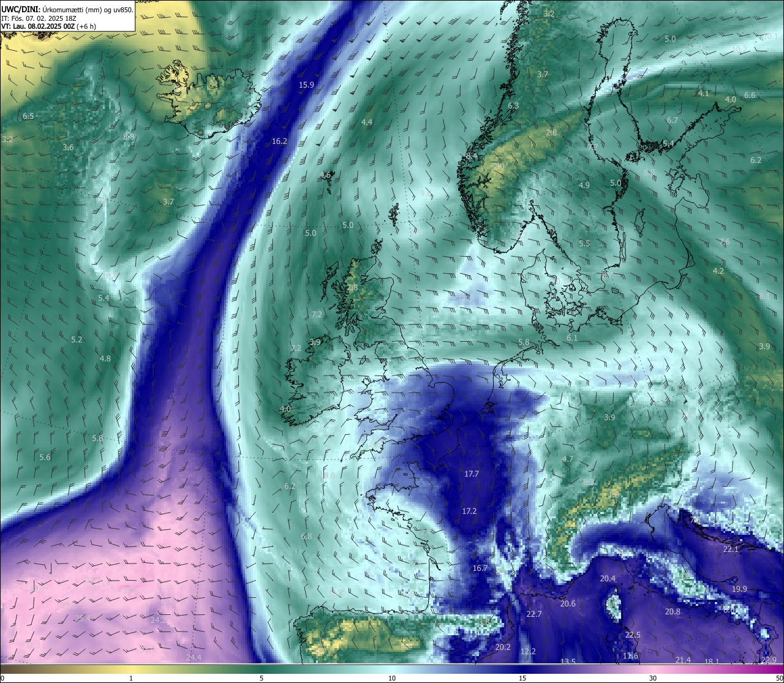784x683 pixels.
Task: Click the 21.4 value label
Action: 683,660
